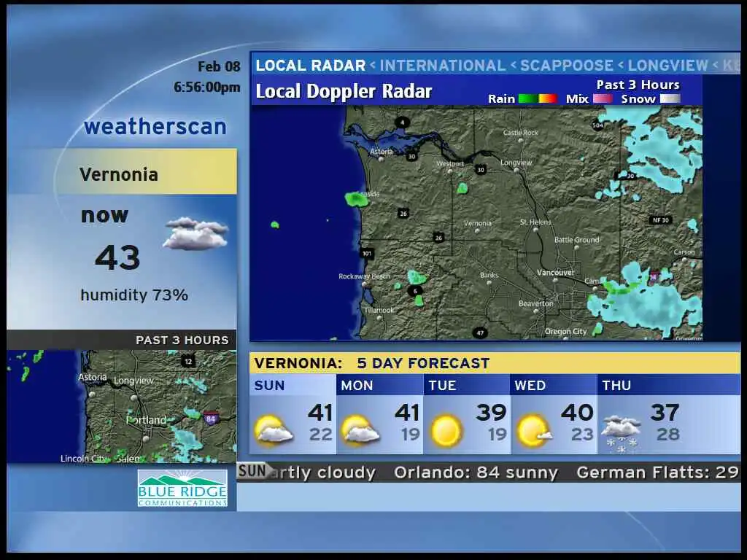Click the Vernonia label on radar map

click(x=477, y=223)
